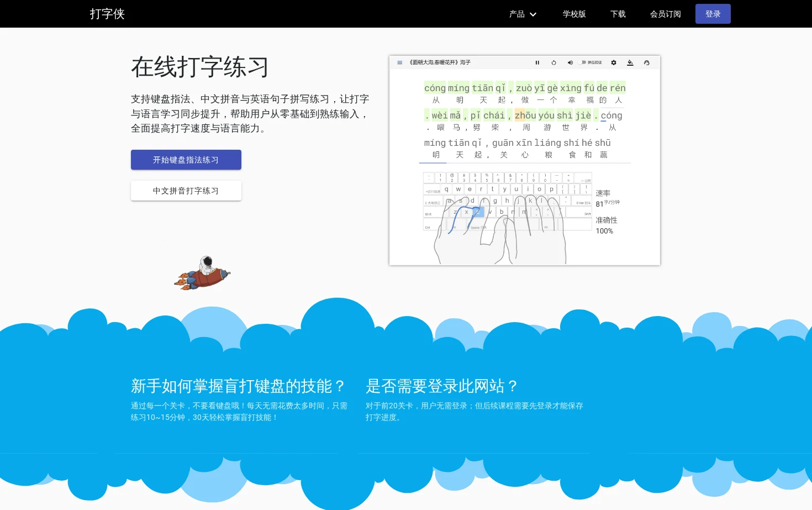
Task: Go to the 学校版 page
Action: (x=574, y=14)
